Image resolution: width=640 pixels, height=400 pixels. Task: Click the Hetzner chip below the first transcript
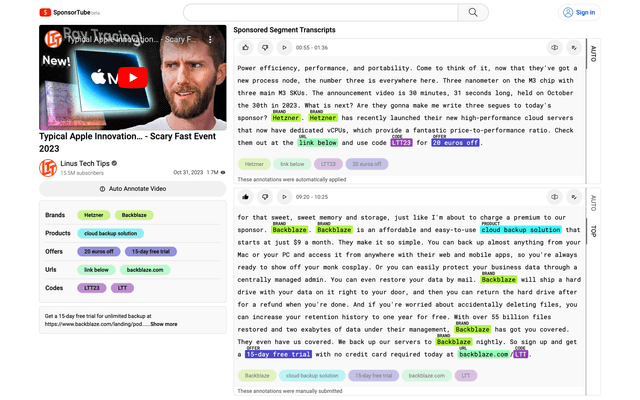tap(254, 164)
